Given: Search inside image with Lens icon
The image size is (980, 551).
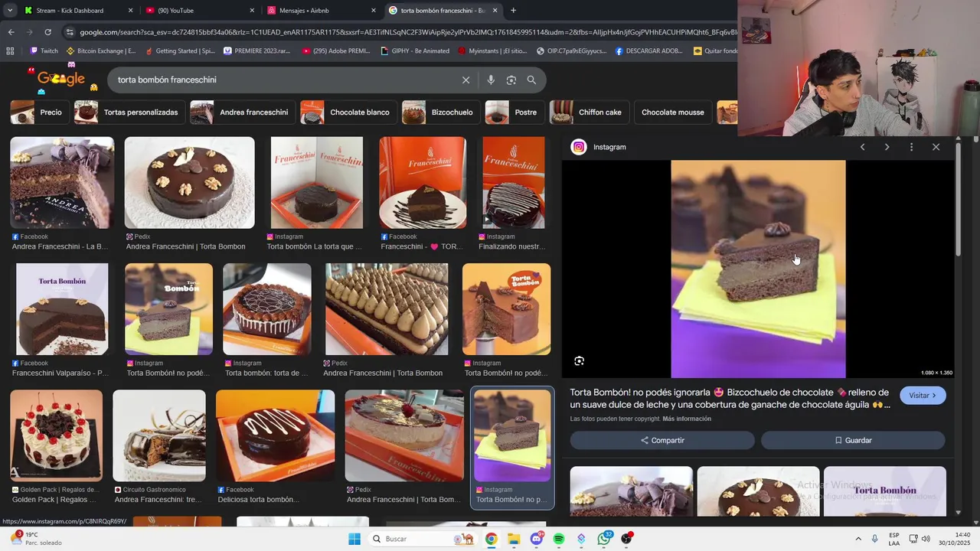Looking at the screenshot, I should (579, 360).
